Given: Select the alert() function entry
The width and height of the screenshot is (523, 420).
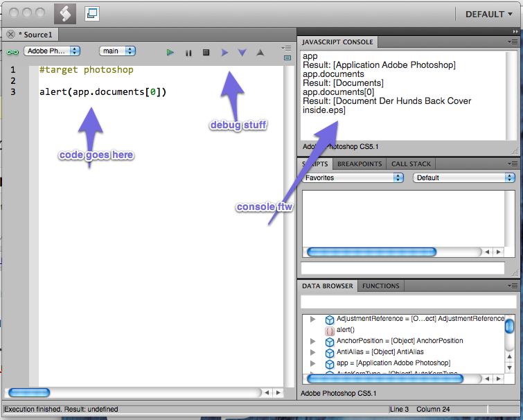Looking at the screenshot, I should tap(346, 330).
